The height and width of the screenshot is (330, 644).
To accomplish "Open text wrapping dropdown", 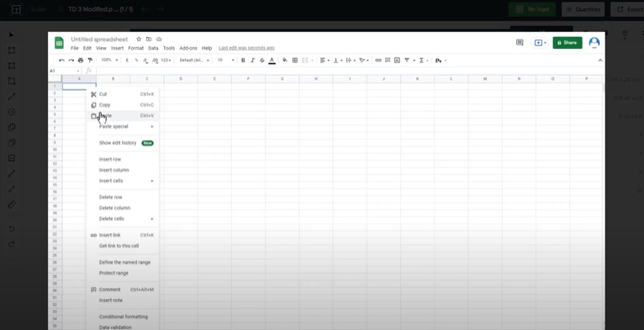I will (x=351, y=60).
